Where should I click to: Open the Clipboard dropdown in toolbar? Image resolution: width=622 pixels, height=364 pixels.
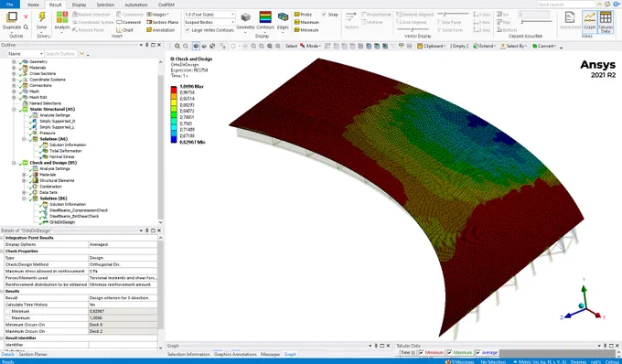point(432,46)
